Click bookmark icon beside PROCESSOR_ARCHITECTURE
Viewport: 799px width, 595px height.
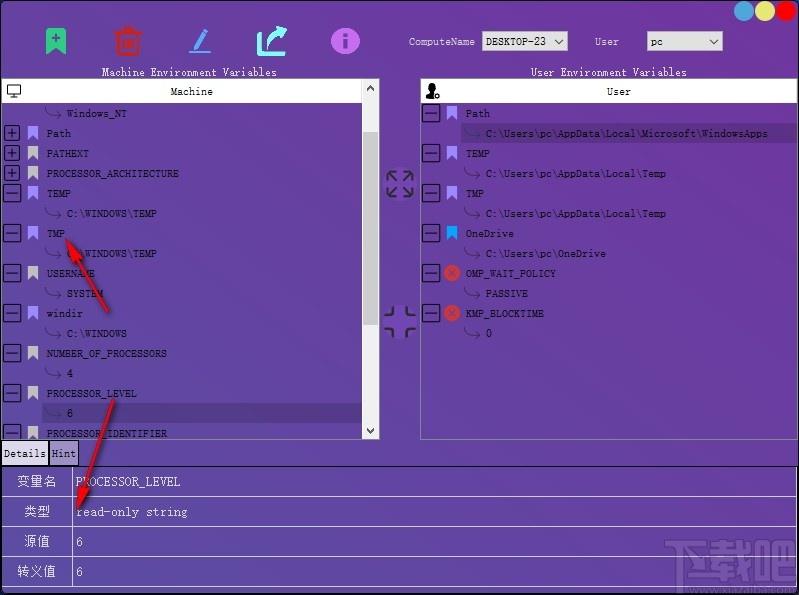click(33, 173)
